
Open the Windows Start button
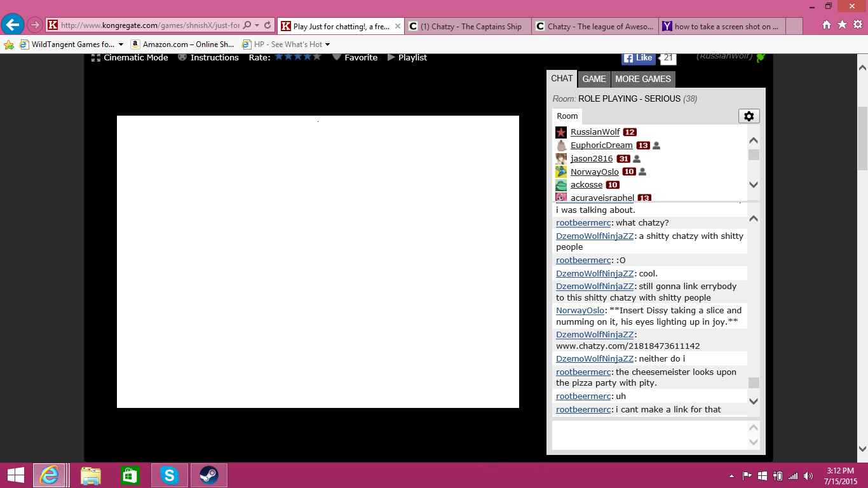pos(15,475)
